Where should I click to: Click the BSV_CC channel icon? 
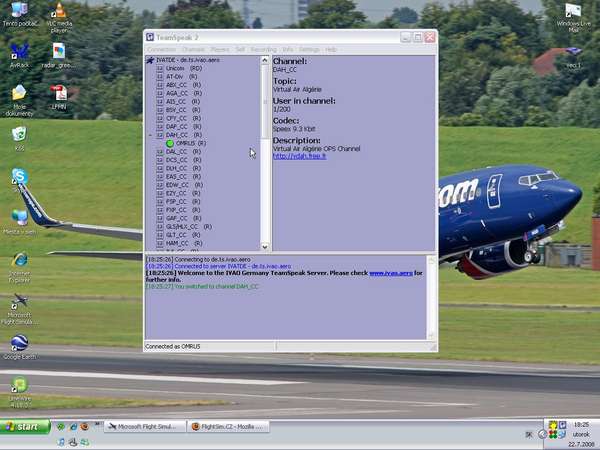(160, 110)
